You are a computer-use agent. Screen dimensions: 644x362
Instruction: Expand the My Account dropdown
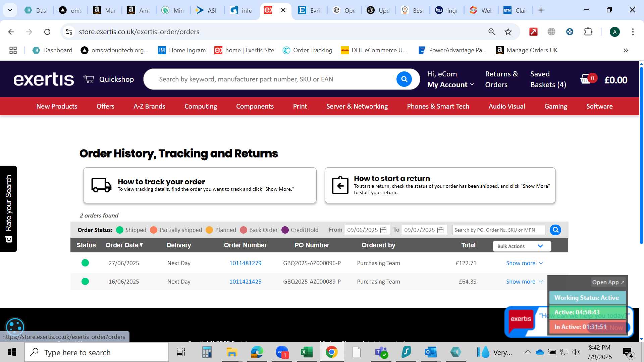coord(450,85)
